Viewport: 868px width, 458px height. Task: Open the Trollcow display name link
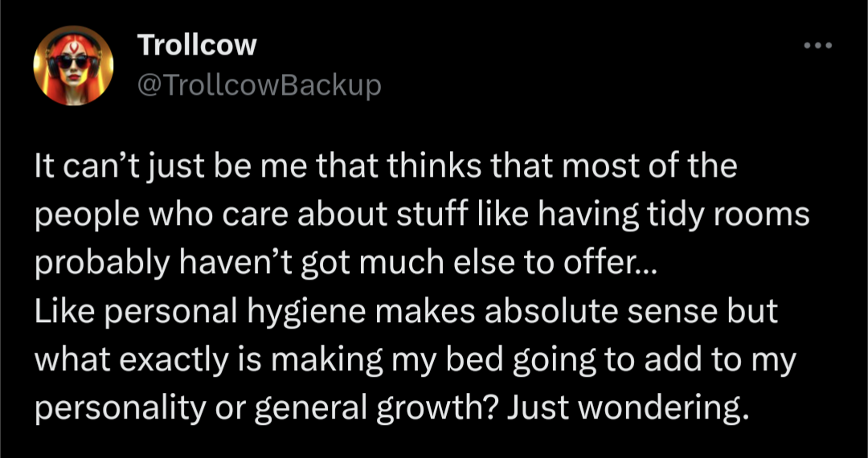tap(197, 45)
